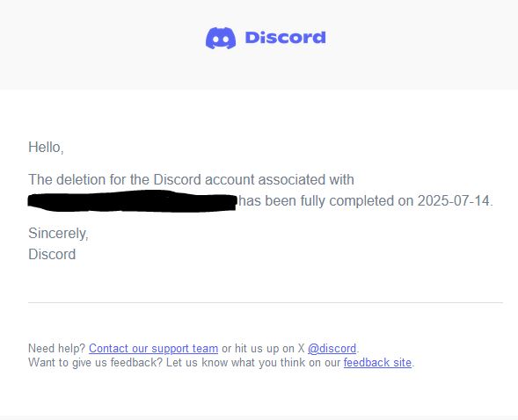Click the Discord wordmark in the header
Image resolution: width=518 pixels, height=420 pixels.
point(286,37)
